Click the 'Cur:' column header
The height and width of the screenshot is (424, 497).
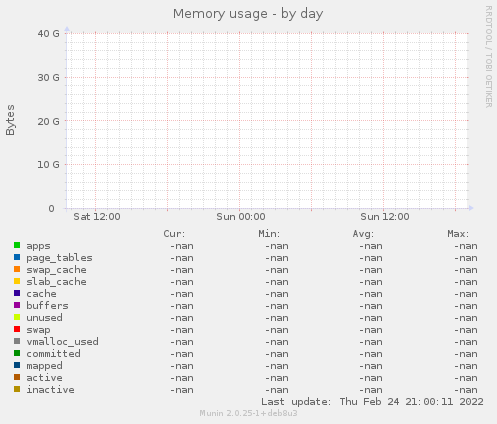174,234
